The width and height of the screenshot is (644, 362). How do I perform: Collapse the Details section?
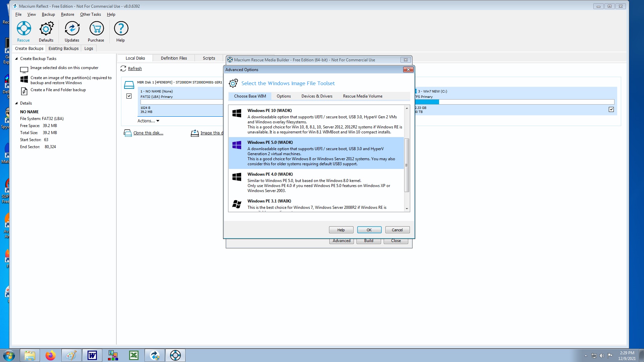click(x=16, y=103)
